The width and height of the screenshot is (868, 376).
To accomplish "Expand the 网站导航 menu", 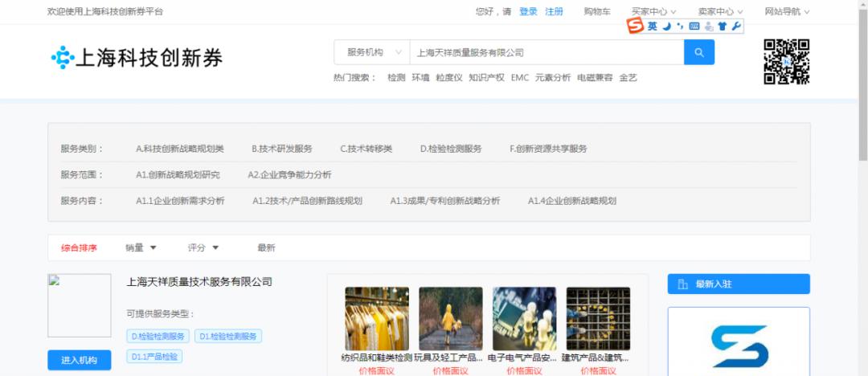I will point(787,11).
